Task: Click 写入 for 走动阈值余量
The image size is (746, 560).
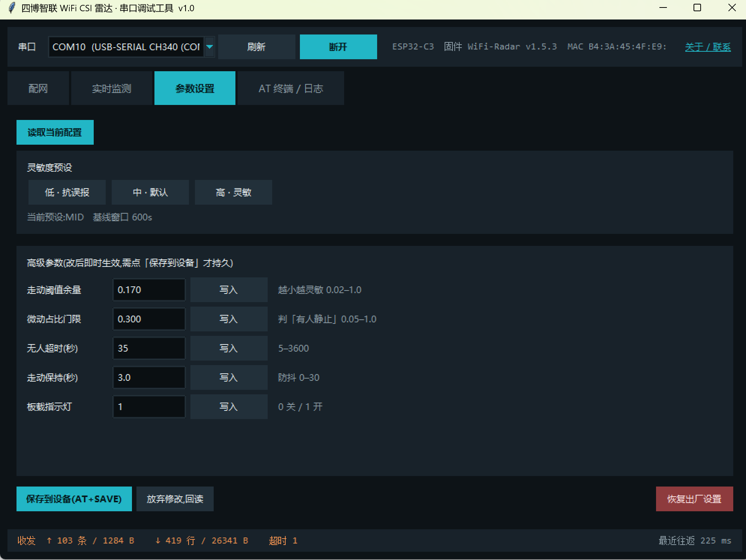Action: click(229, 290)
